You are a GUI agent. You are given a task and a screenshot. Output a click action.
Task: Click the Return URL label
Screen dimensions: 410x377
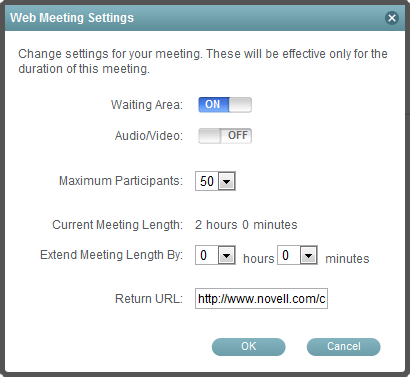pyautogui.click(x=149, y=299)
